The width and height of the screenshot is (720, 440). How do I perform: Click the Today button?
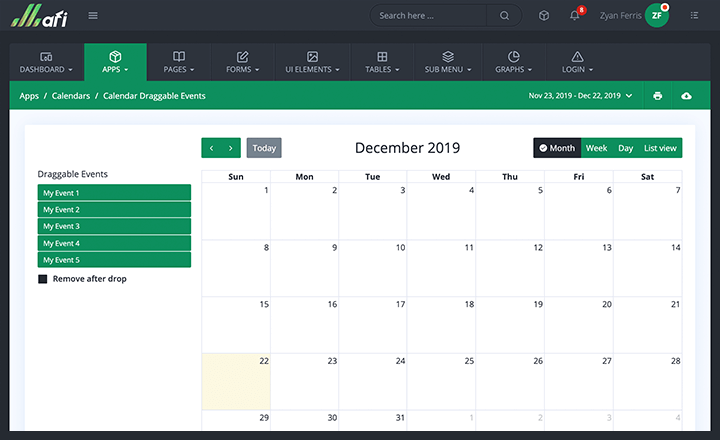pos(264,148)
